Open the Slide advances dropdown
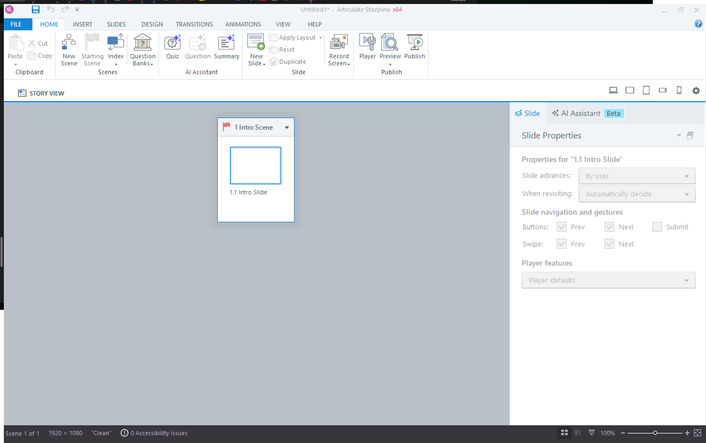This screenshot has height=443, width=706. point(636,176)
